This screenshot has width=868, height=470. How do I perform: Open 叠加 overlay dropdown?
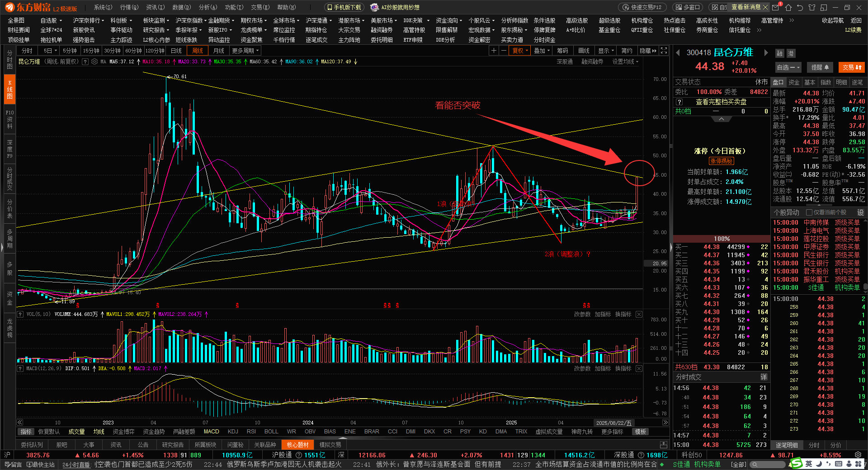point(542,51)
